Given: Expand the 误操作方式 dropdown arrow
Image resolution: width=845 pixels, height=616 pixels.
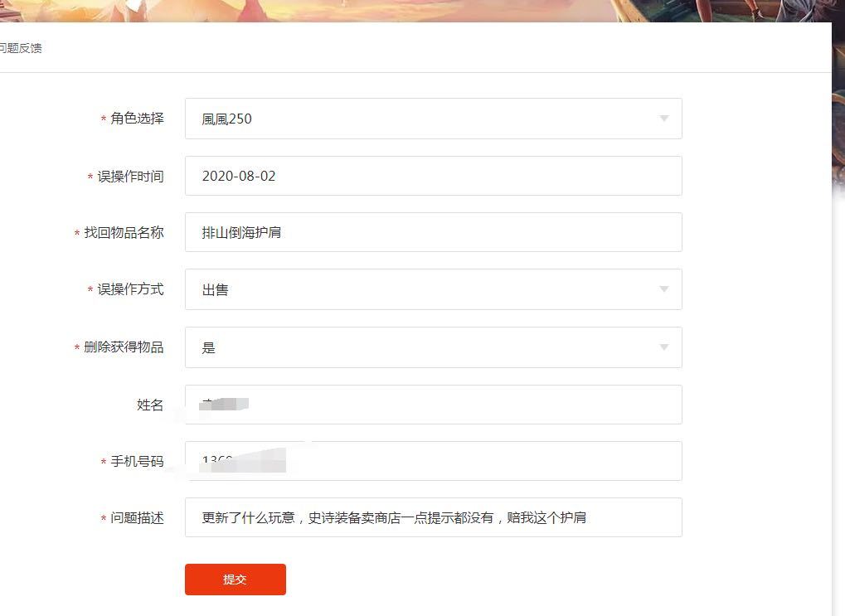Looking at the screenshot, I should pos(664,289).
